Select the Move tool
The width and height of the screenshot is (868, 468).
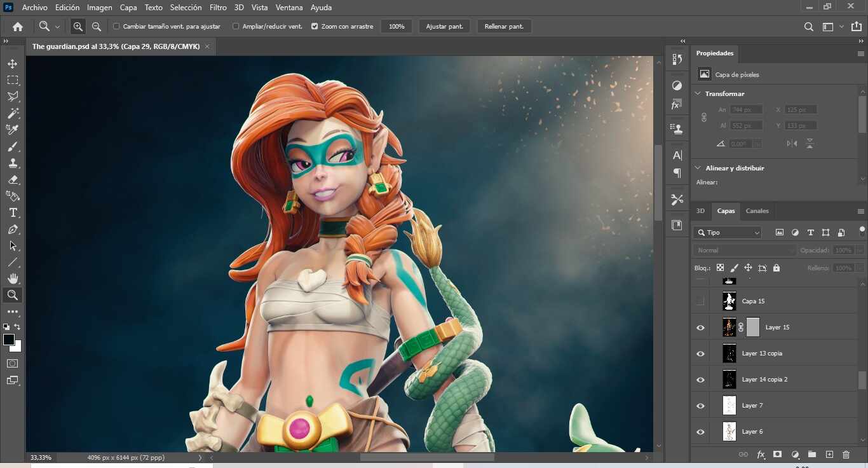13,64
